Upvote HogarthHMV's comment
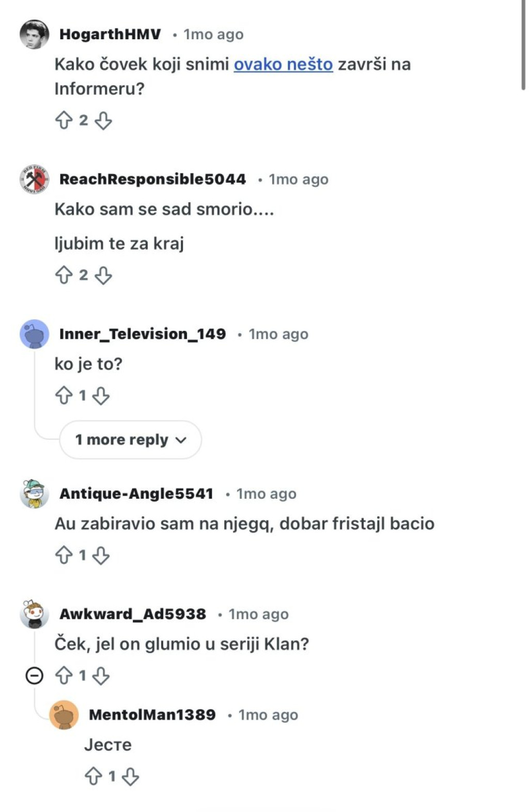Viewport: 529px width, 812px height. click(64, 120)
